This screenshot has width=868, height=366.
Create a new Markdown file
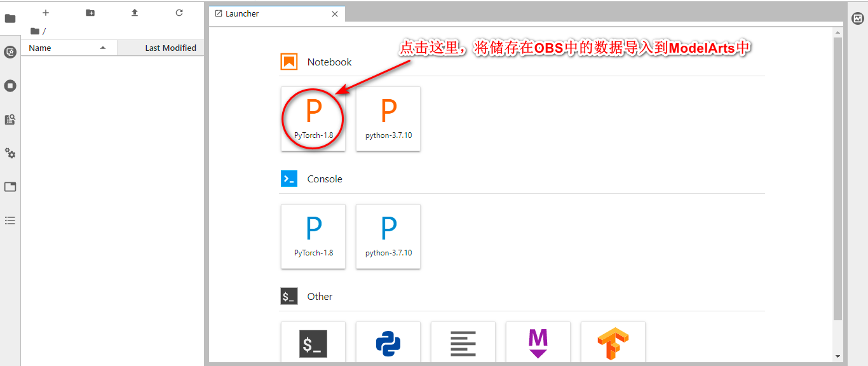[x=538, y=343]
